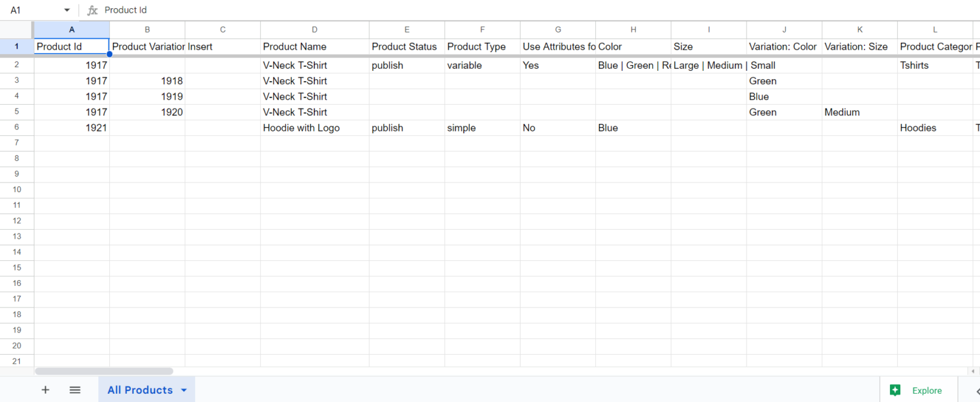Open the All Products sheet tab menu arrow
The image size is (980, 402).
184,390
